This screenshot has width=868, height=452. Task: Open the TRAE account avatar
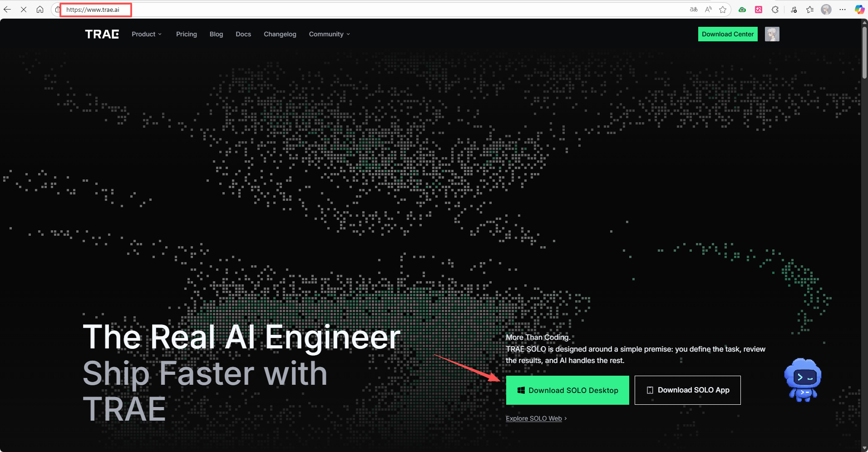pos(772,34)
